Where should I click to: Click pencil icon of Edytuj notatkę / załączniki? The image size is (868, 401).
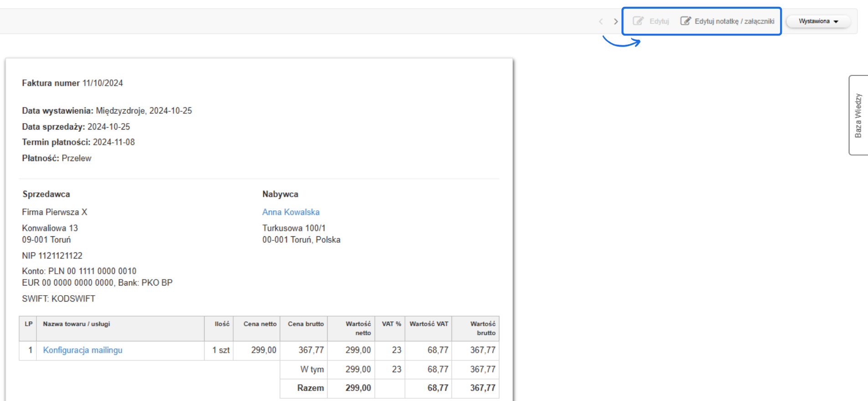pyautogui.click(x=685, y=21)
